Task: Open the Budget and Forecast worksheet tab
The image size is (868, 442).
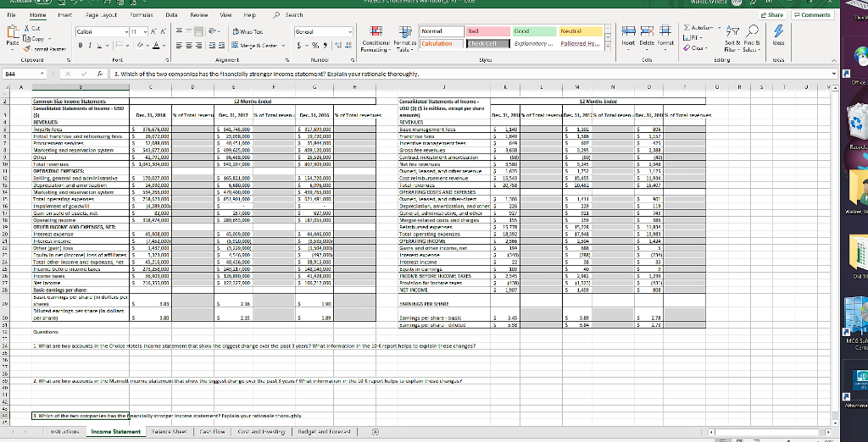Action: (323, 432)
